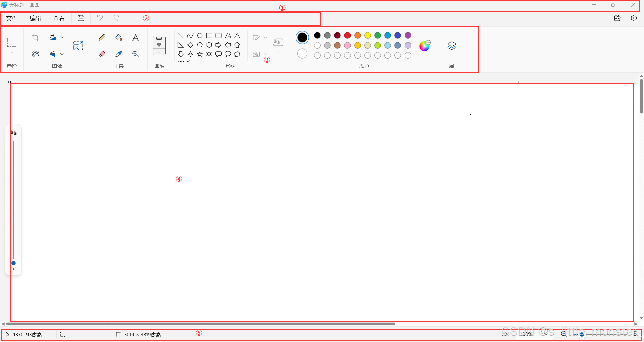Open the 编辑 menu
This screenshot has width=644, height=342.
point(36,18)
